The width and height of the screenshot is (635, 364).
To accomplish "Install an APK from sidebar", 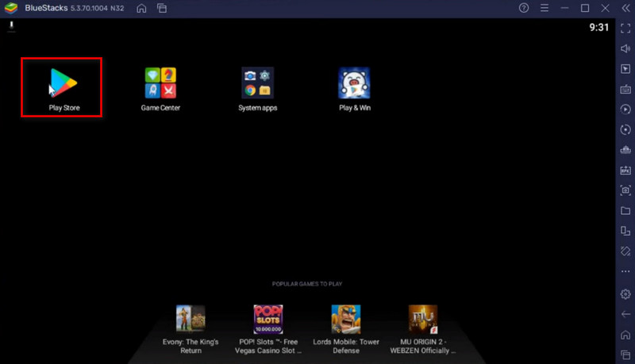I will point(625,170).
